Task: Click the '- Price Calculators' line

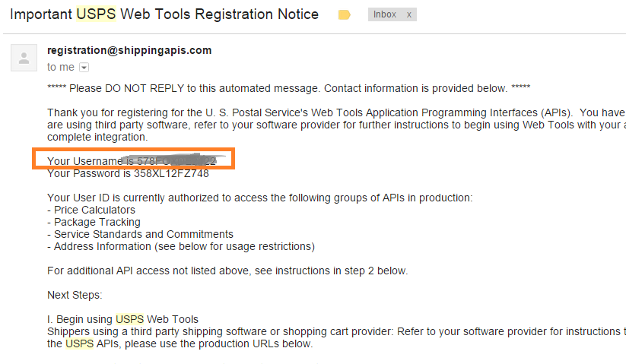Action: click(91, 210)
